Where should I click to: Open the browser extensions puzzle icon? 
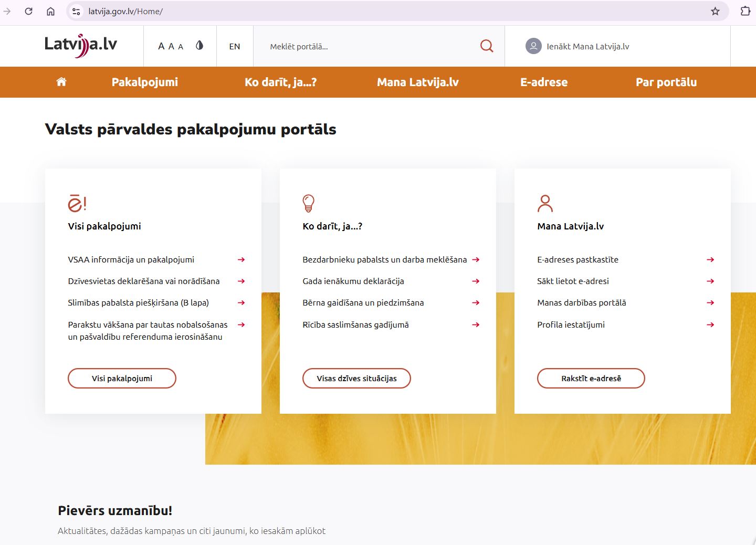745,11
